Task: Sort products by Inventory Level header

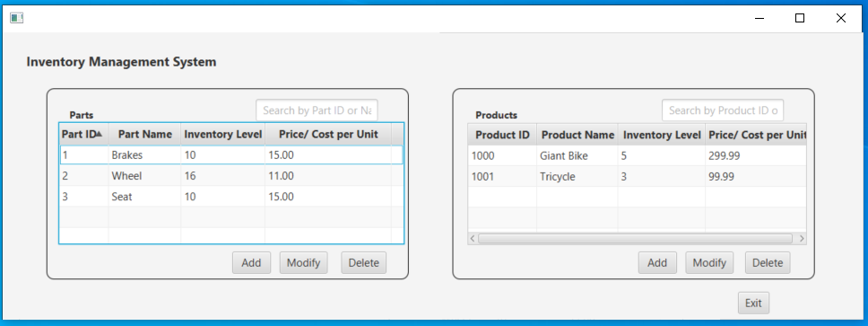Action: pos(662,135)
